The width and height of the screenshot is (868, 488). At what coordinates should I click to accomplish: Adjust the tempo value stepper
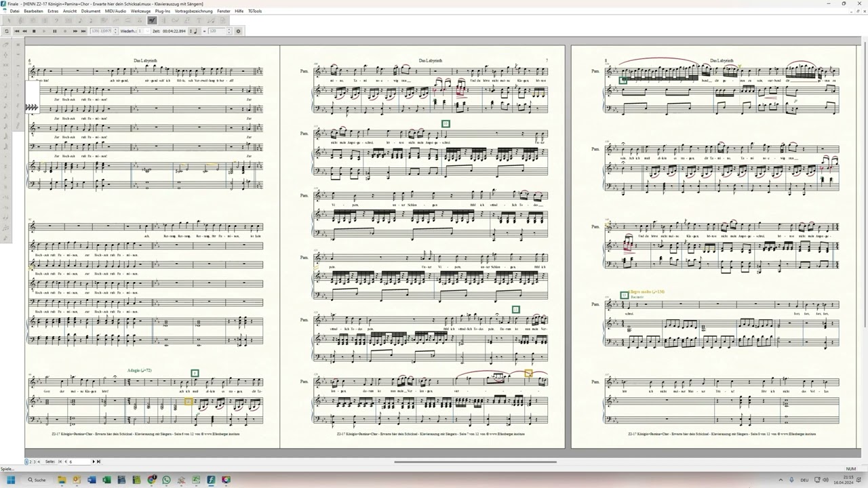point(229,31)
